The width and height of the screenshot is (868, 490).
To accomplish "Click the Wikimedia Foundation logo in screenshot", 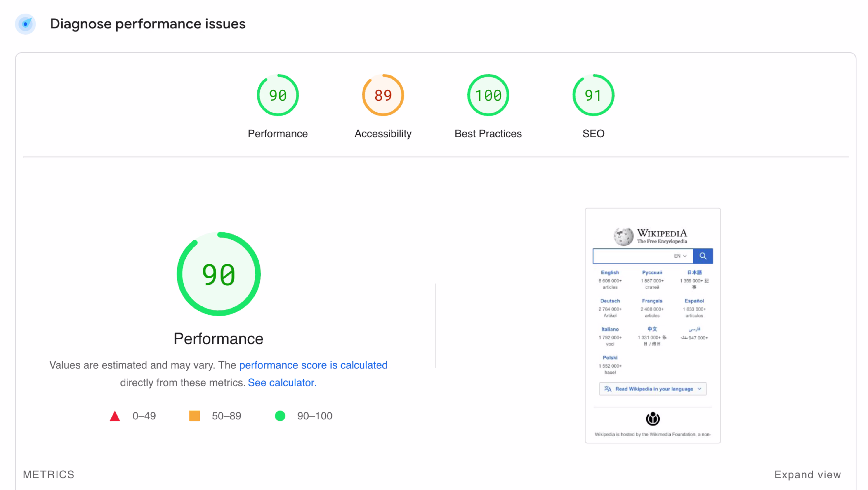I will [653, 419].
